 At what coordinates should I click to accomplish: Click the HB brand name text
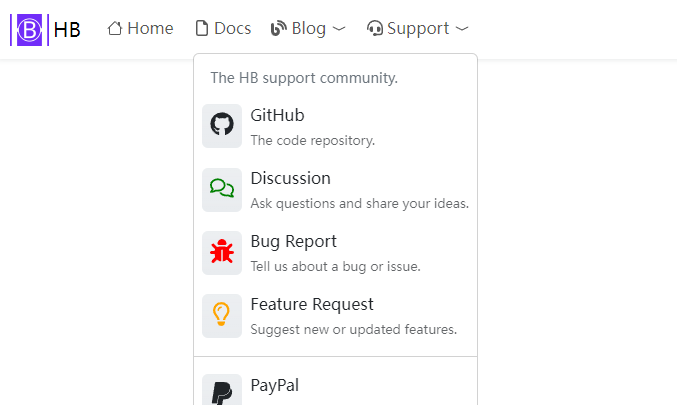pos(67,30)
